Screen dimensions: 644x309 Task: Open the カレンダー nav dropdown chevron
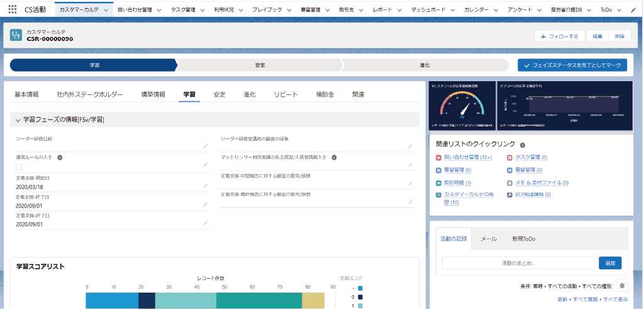coord(496,10)
